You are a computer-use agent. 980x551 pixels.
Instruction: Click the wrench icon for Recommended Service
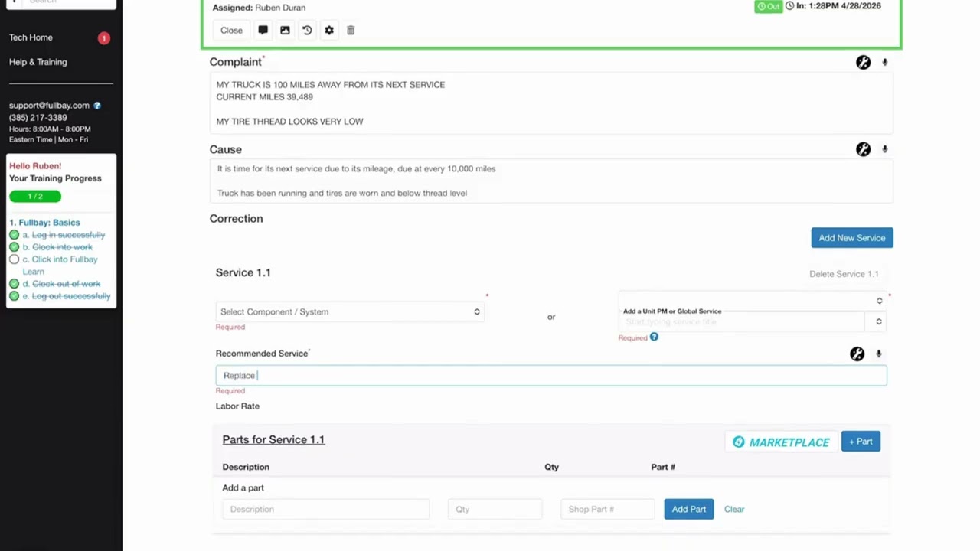pyautogui.click(x=857, y=354)
